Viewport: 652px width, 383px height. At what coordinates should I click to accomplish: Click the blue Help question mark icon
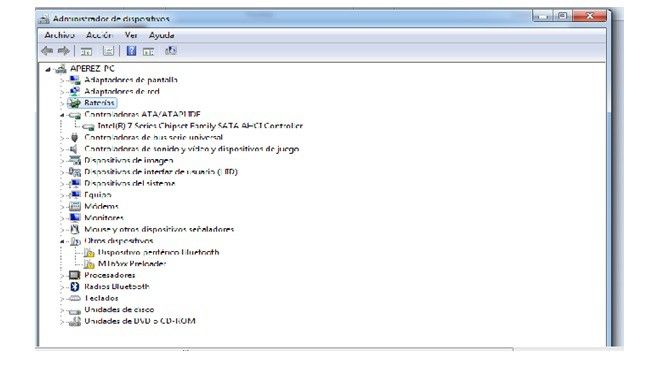click(x=131, y=51)
